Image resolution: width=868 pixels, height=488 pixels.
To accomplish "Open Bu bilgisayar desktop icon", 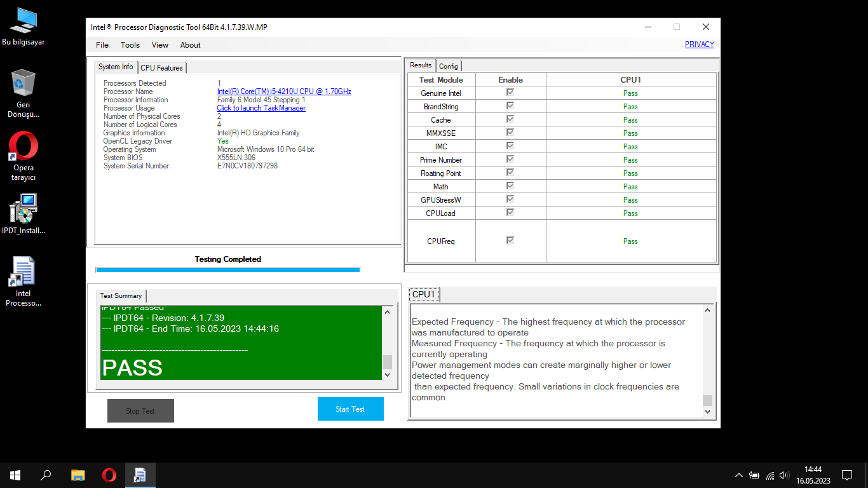I will 24,27.
